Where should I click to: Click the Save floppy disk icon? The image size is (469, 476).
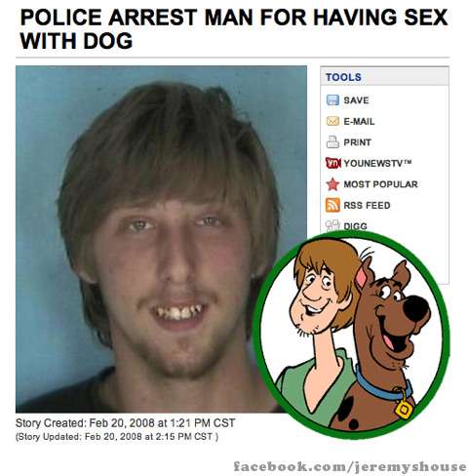332,100
